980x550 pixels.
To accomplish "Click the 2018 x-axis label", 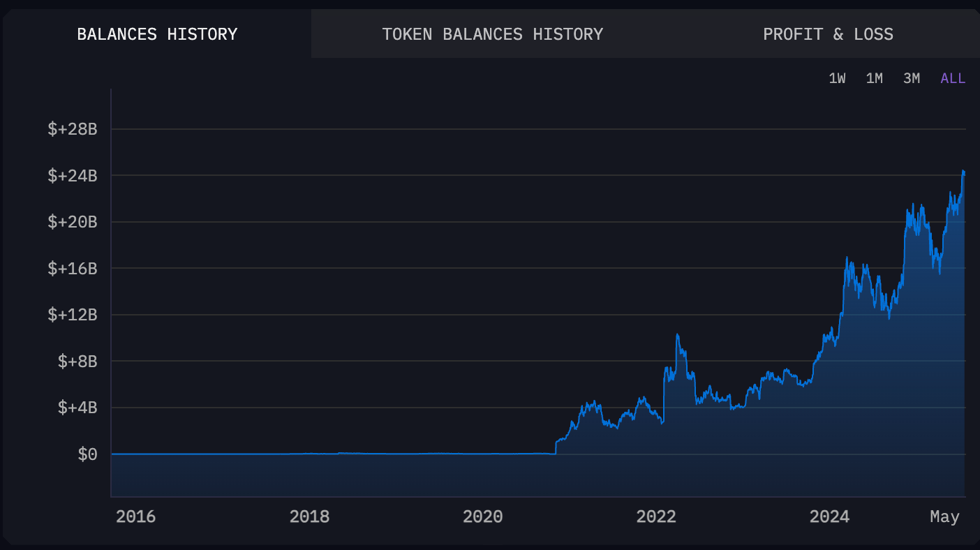I will (309, 516).
